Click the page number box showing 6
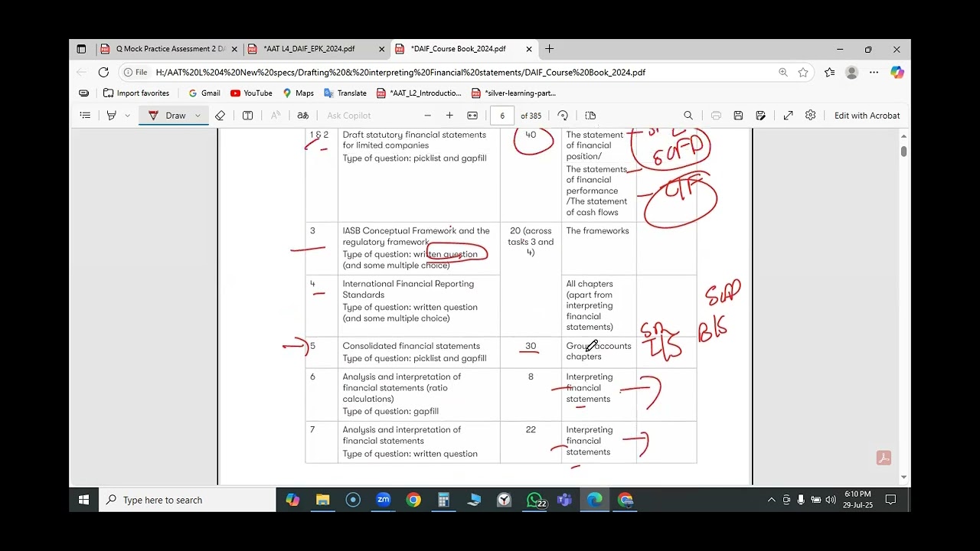The width and height of the screenshot is (980, 551). pyautogui.click(x=502, y=116)
